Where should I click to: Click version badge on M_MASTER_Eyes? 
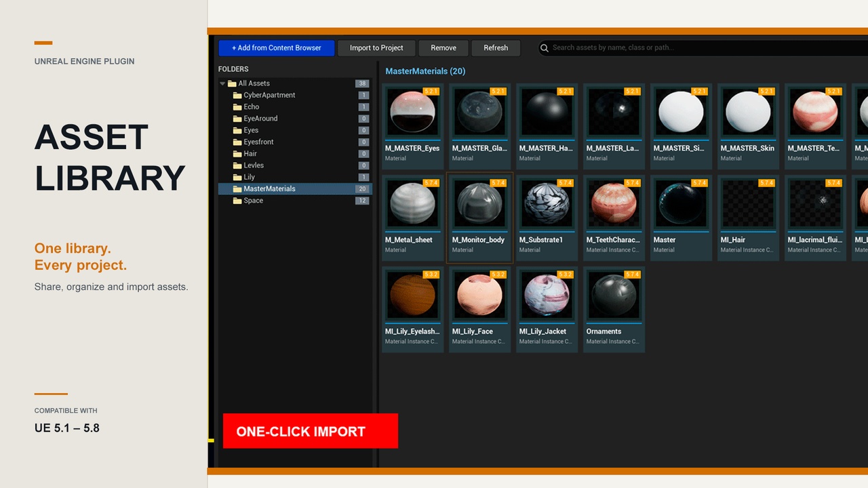click(x=431, y=91)
